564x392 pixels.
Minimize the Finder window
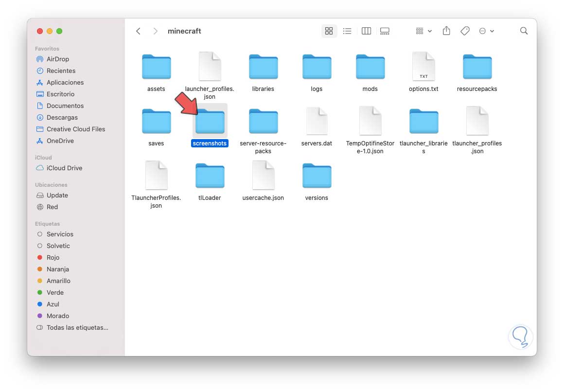tap(50, 31)
